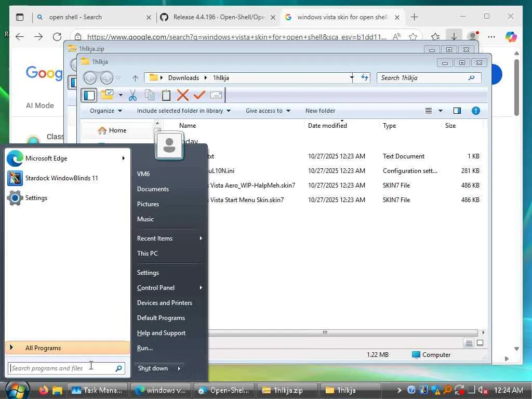The height and width of the screenshot is (399, 532).
Task: Expand the Organize dropdown
Action: [x=105, y=111]
